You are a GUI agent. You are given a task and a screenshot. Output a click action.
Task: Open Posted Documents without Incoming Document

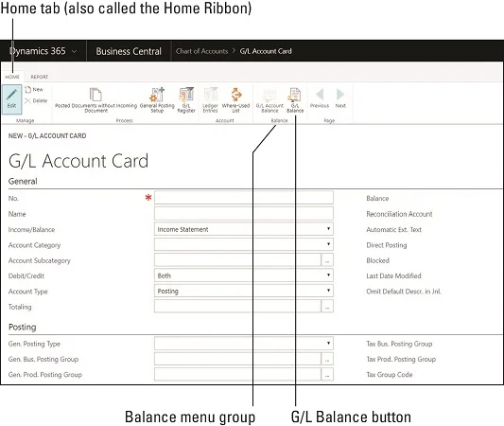(96, 99)
